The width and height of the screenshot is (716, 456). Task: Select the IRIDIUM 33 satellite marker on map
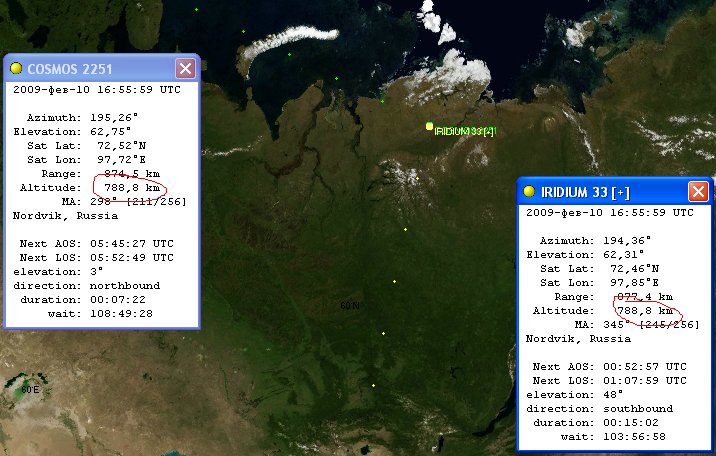430,126
